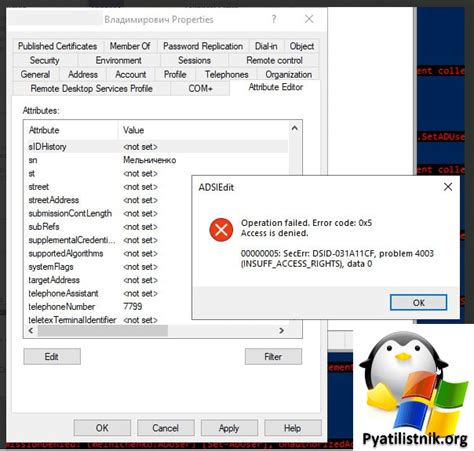Select the systemFlags attribute row
474x451 pixels.
tap(108, 267)
